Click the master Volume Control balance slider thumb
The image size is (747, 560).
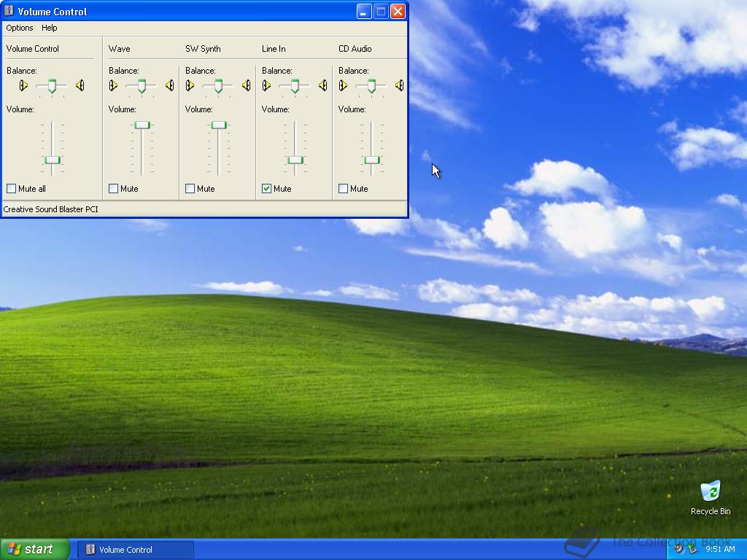tap(52, 86)
